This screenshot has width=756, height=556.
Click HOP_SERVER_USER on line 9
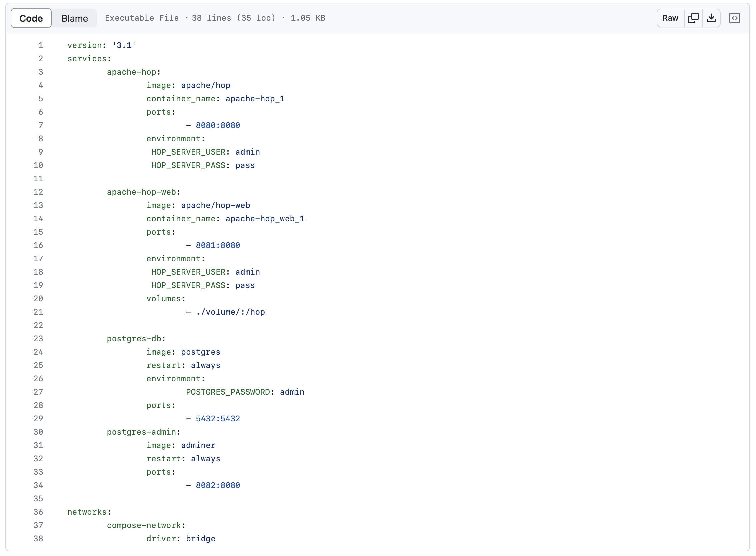(x=188, y=152)
